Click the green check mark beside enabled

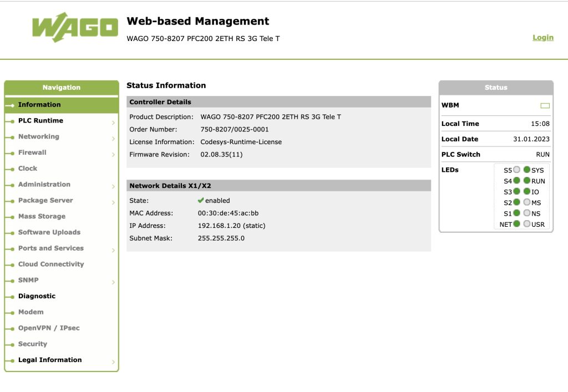[201, 200]
